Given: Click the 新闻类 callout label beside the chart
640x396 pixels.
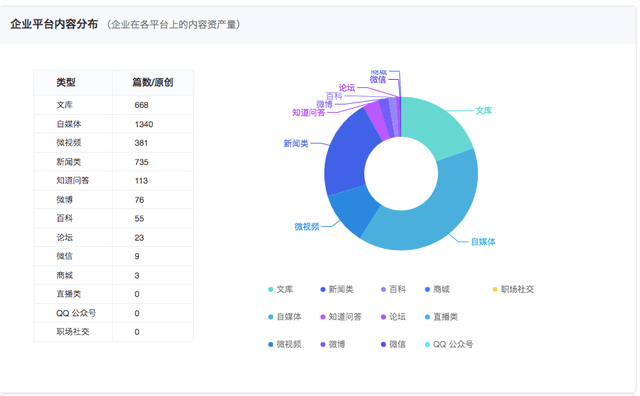Looking at the screenshot, I should (x=296, y=144).
